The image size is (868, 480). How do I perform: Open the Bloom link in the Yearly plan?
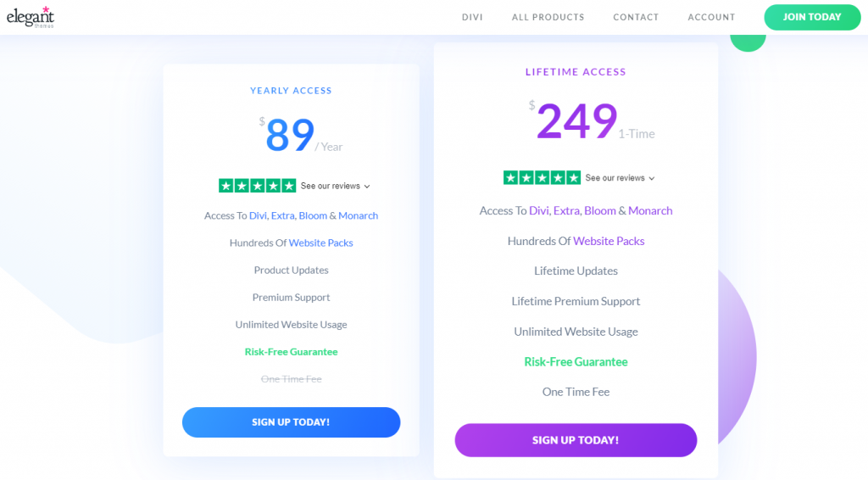(313, 215)
